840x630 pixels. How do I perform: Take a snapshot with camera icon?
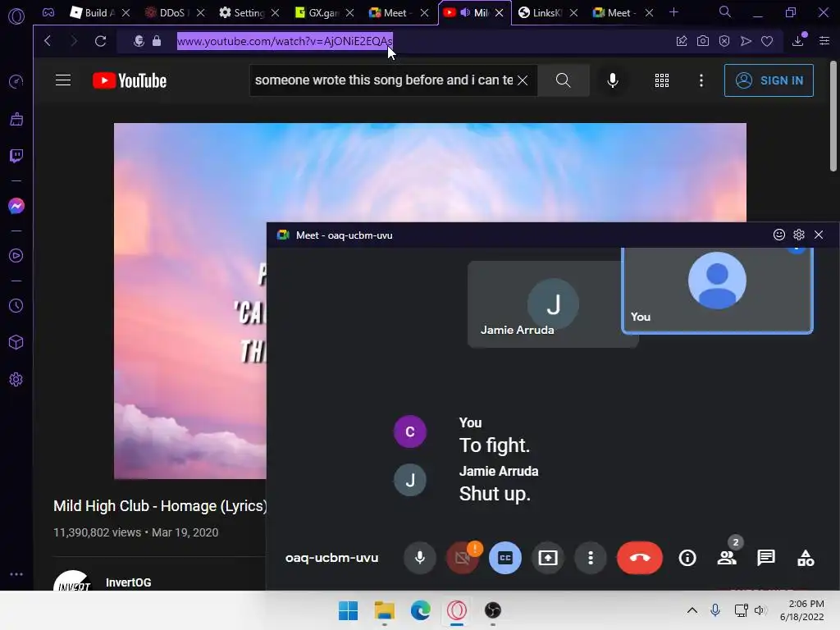[703, 41]
